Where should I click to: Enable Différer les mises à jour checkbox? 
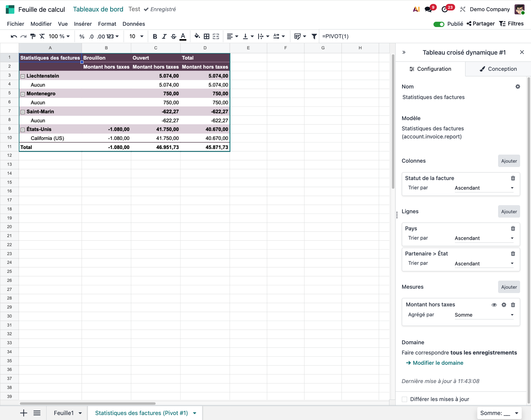pyautogui.click(x=404, y=399)
